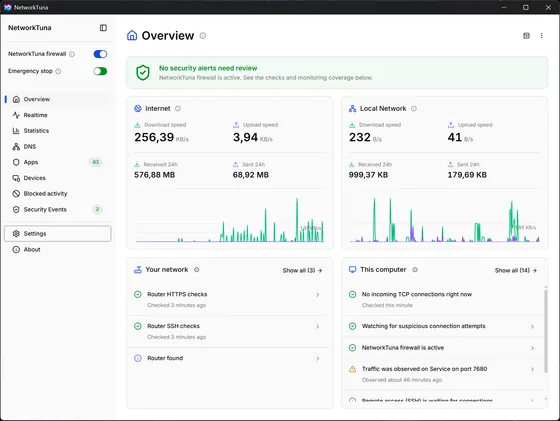Click Internet upload speed 3,94 value
Image resolution: width=560 pixels, height=421 pixels.
click(x=245, y=137)
